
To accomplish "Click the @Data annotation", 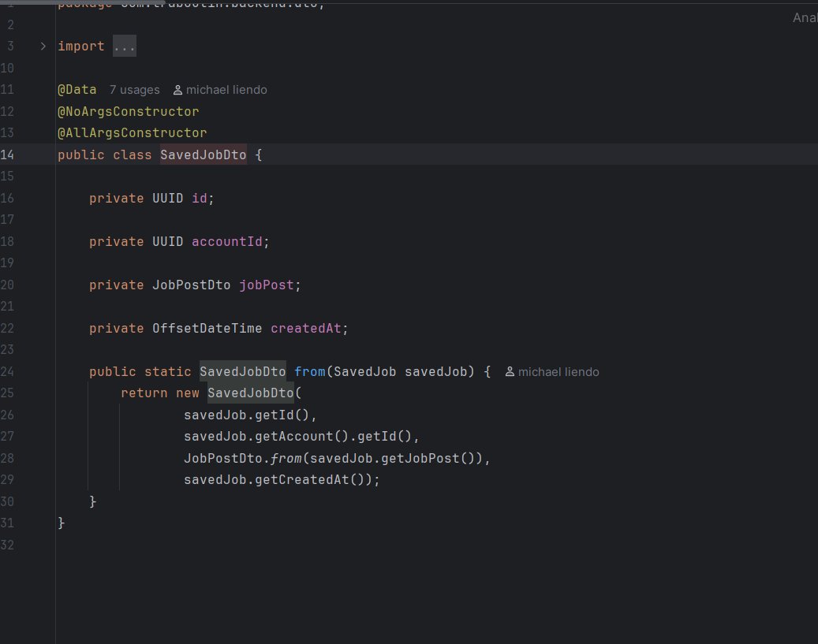I will [77, 90].
